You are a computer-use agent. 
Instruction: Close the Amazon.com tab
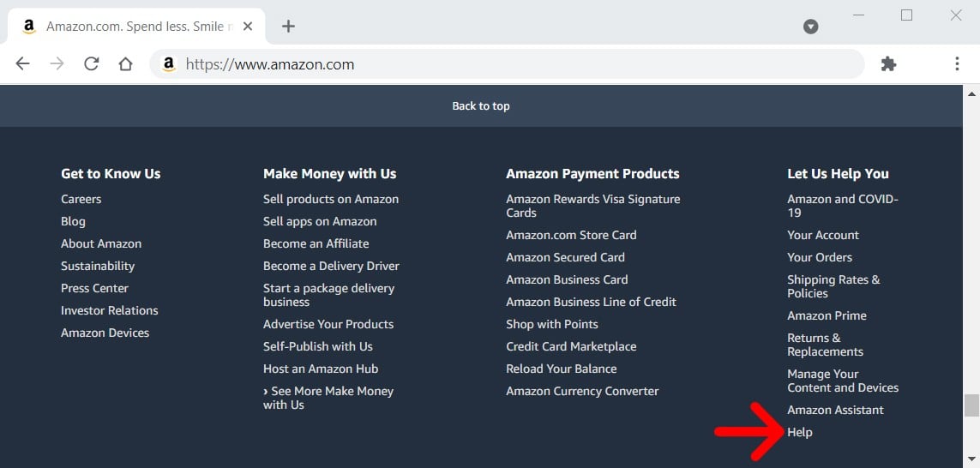pyautogui.click(x=248, y=27)
